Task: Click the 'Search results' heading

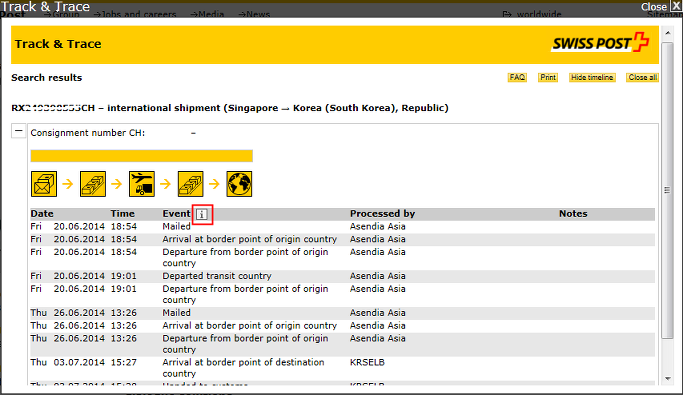Action: [x=47, y=78]
